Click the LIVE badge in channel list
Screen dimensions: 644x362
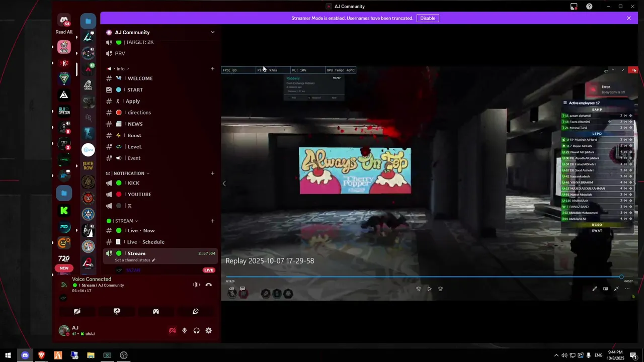(x=209, y=270)
